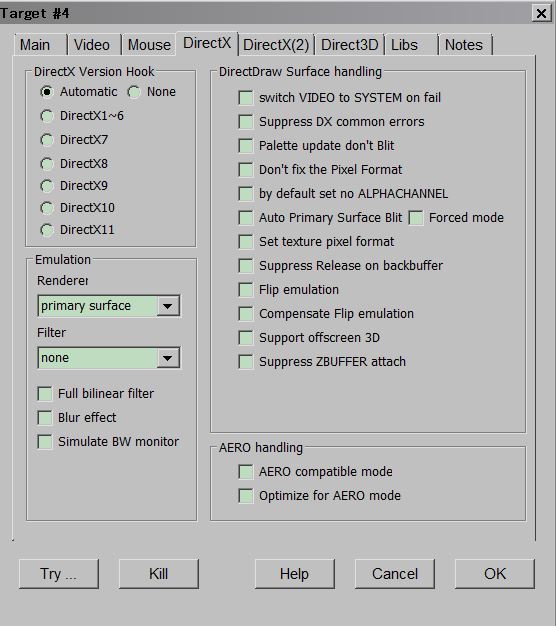Viewport: 556px width, 626px height.
Task: Switch to the Main tab
Action: [40, 44]
